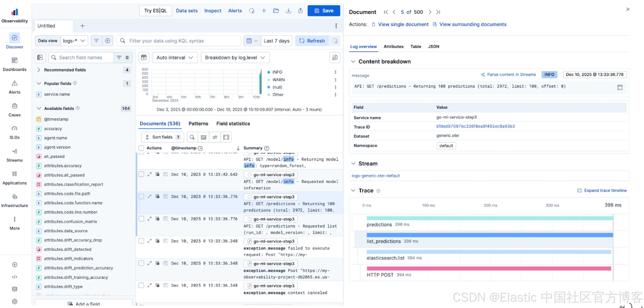644x308 pixels.
Task: Click the download icon in the top toolbar
Action: click(x=288, y=11)
